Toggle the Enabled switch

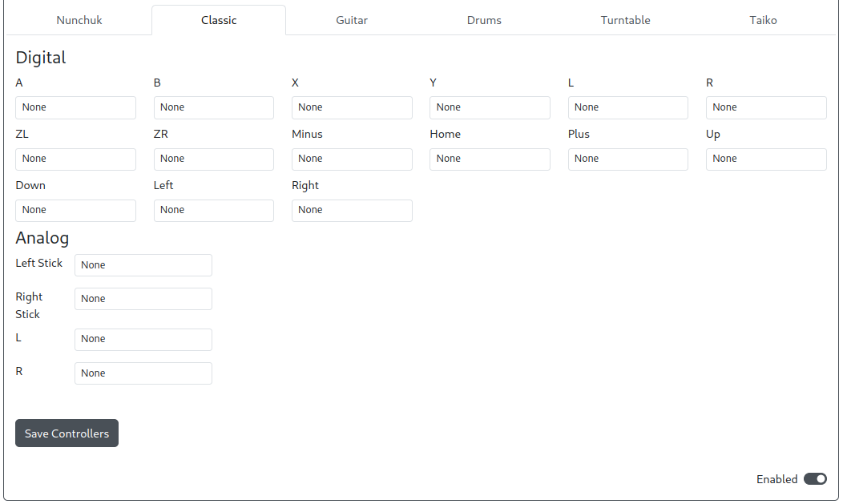coord(815,478)
